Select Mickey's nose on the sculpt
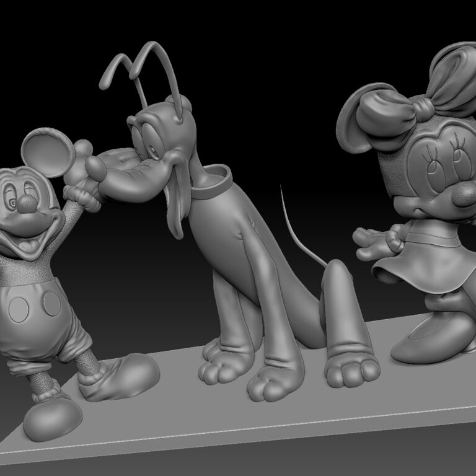 click(27, 203)
